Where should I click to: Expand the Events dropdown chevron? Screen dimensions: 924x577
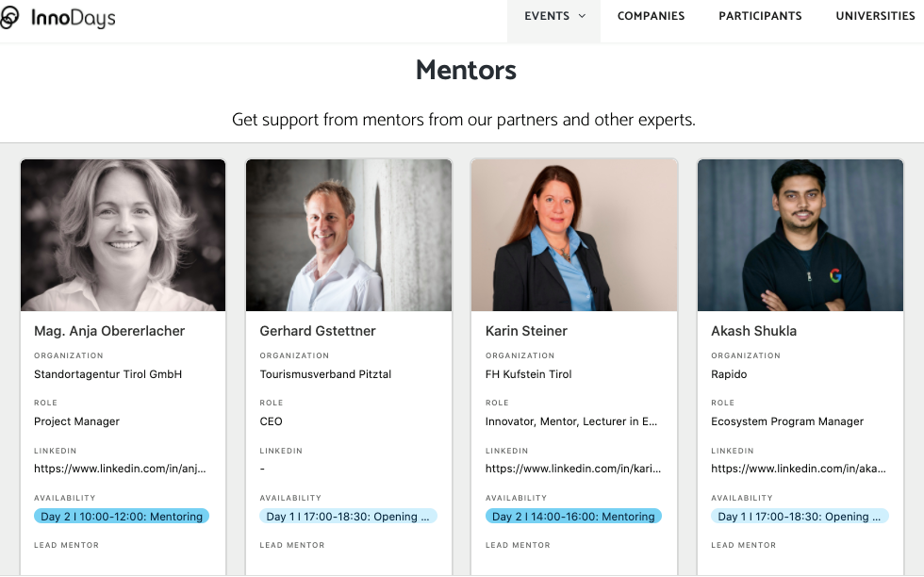583,16
